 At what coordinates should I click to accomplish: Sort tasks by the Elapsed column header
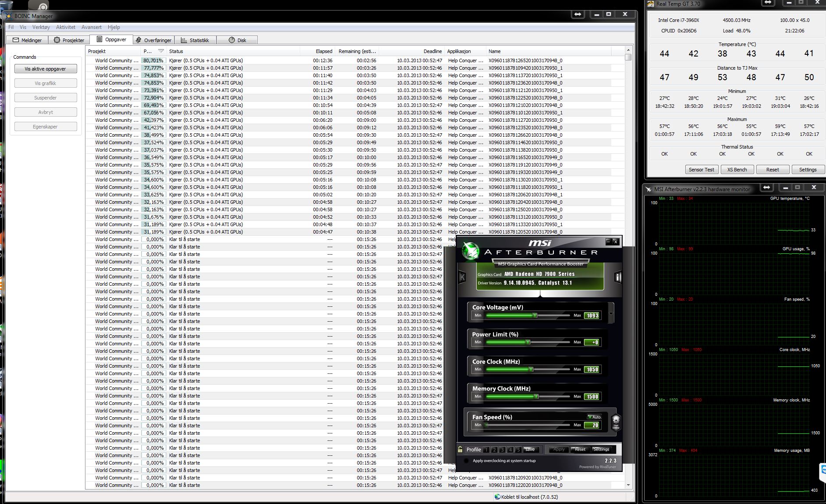(317, 51)
